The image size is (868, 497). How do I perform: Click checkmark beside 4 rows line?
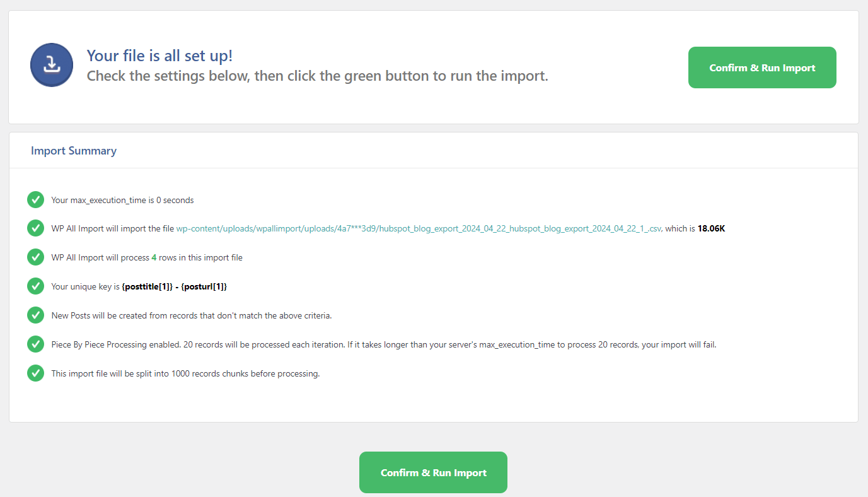35,257
